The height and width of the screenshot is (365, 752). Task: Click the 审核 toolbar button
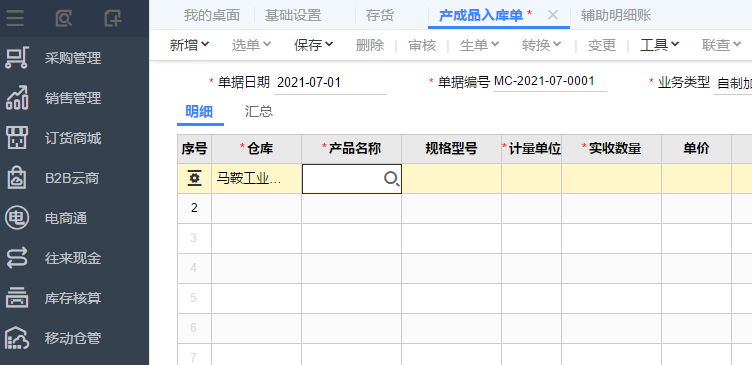[x=422, y=45]
